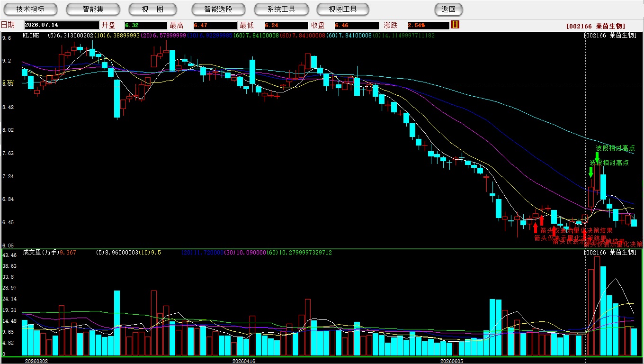
Task: Click the 20260416 date axis label
Action: (x=243, y=361)
